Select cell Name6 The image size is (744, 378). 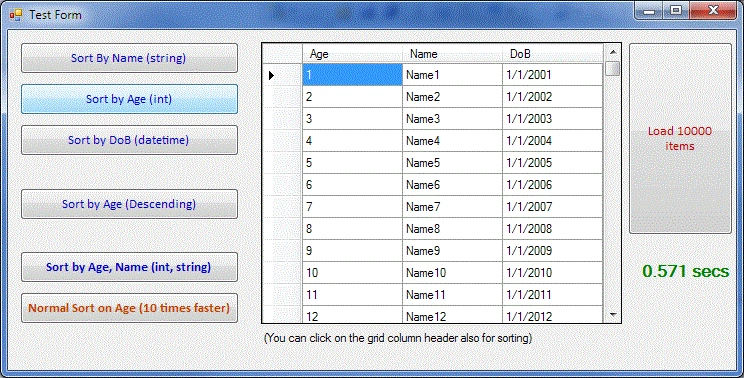(x=452, y=184)
